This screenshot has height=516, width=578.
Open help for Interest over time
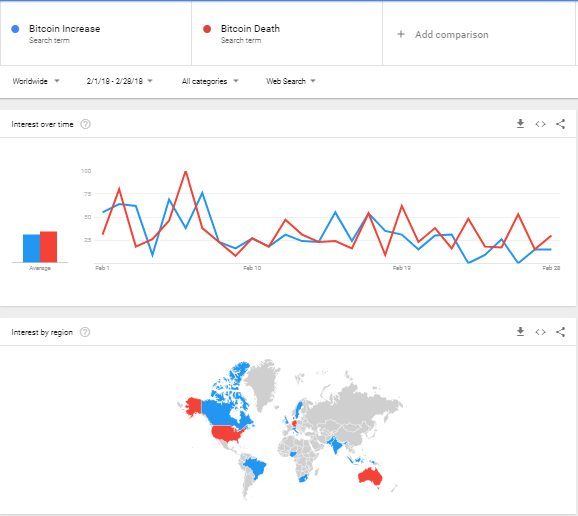[x=86, y=124]
